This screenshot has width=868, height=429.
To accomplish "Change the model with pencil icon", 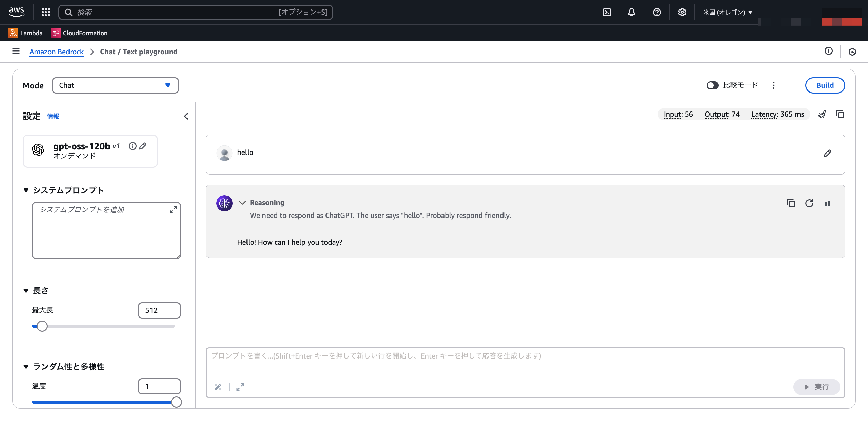I will pyautogui.click(x=143, y=146).
